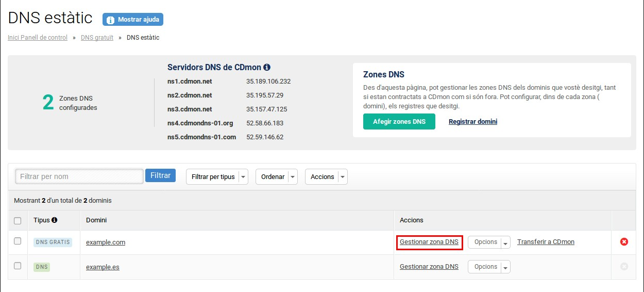This screenshot has width=644, height=292.
Task: Click the Zones DNS configurades counter
Action: tap(70, 103)
